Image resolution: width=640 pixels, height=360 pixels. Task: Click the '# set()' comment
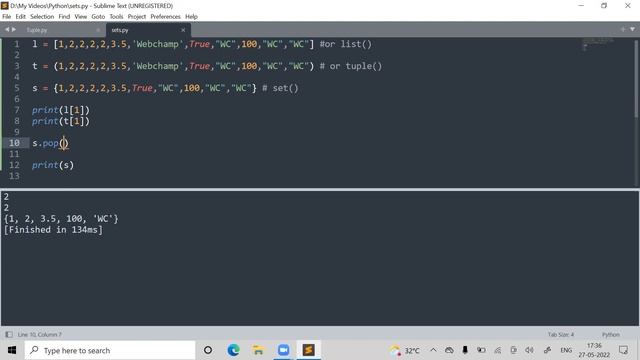tap(280, 88)
